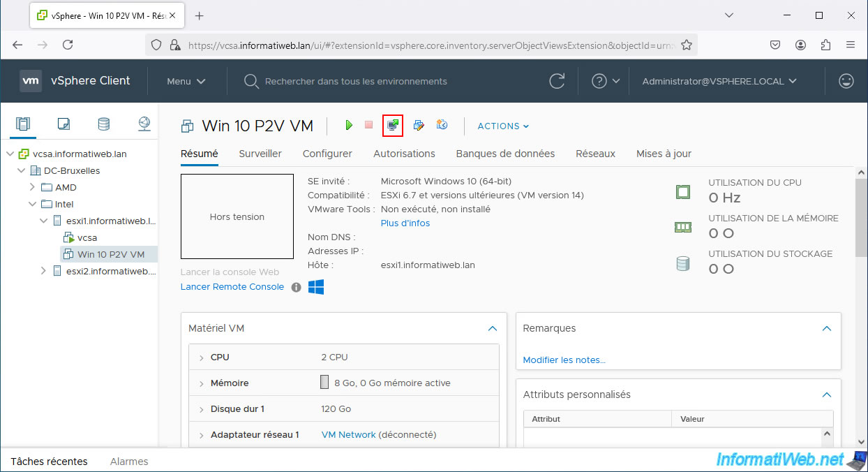The width and height of the screenshot is (868, 472).
Task: Open the VMs and Templates view icon
Action: coord(63,124)
